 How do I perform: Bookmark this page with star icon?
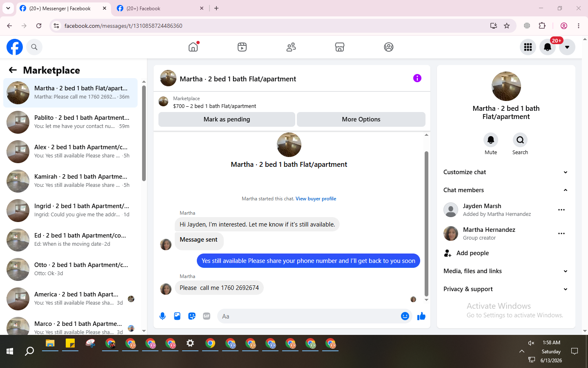[507, 26]
